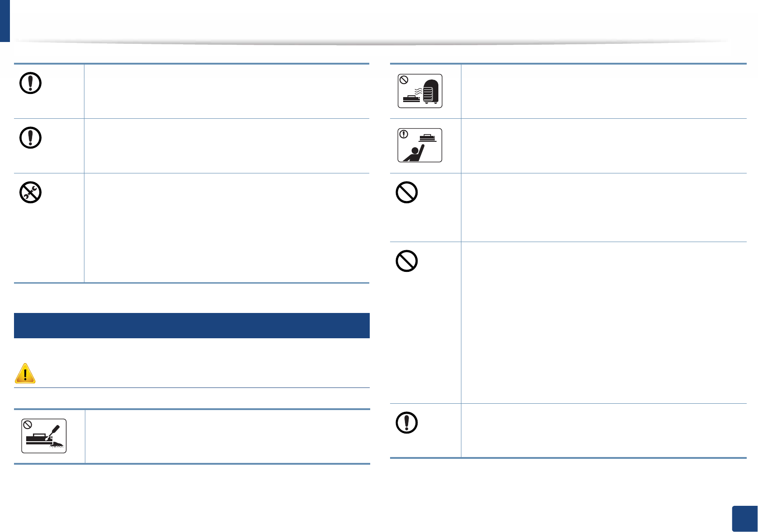758x532 pixels.
Task: Click the blue page number box
Action: point(744,519)
